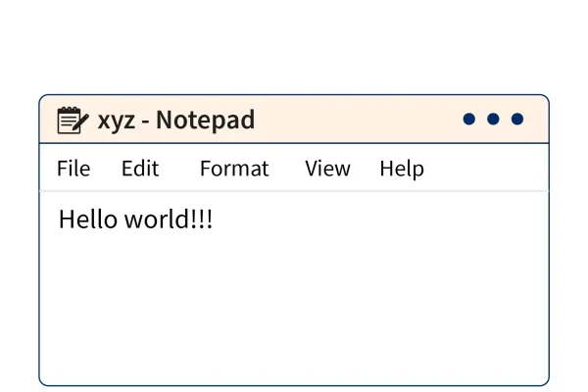
Task: Expand the Format menu
Action: coord(234,169)
